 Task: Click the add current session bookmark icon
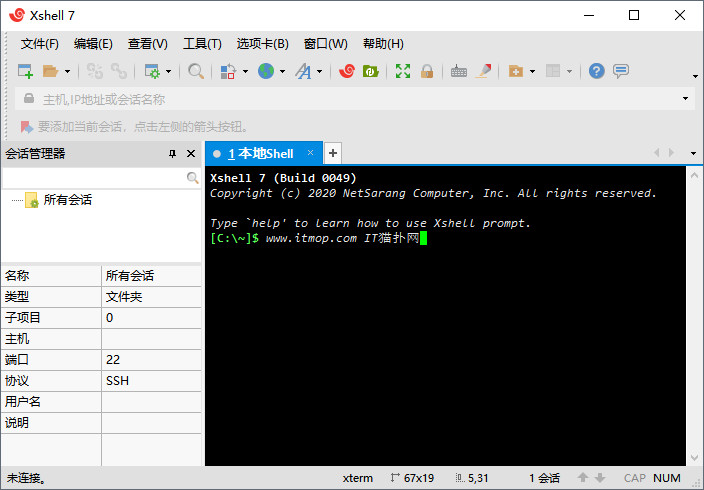(27, 127)
